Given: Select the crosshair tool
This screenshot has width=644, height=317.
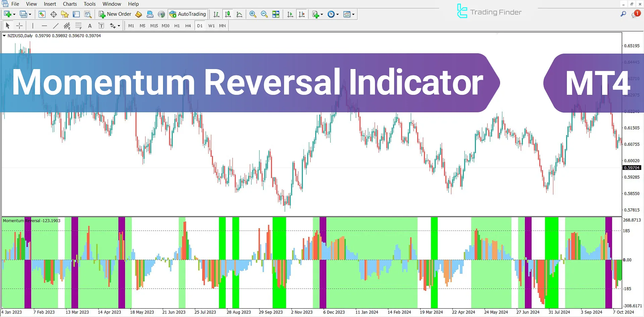Looking at the screenshot, I should pyautogui.click(x=19, y=25).
